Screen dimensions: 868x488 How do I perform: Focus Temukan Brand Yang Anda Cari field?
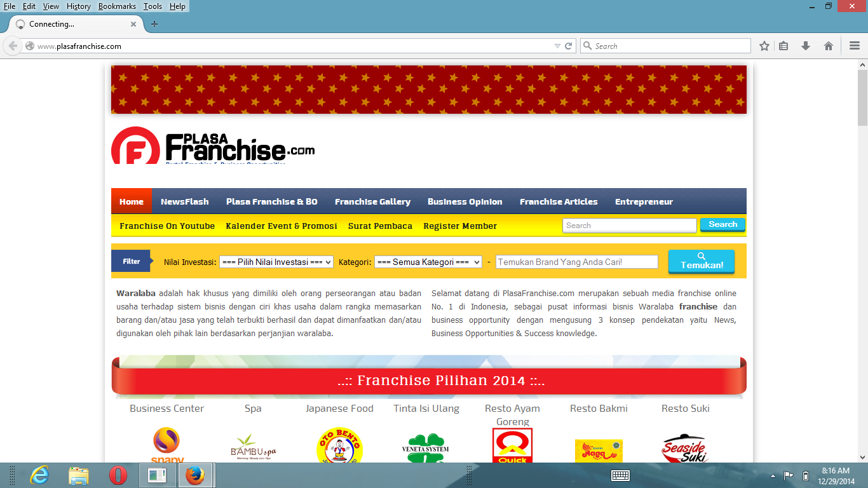(577, 262)
